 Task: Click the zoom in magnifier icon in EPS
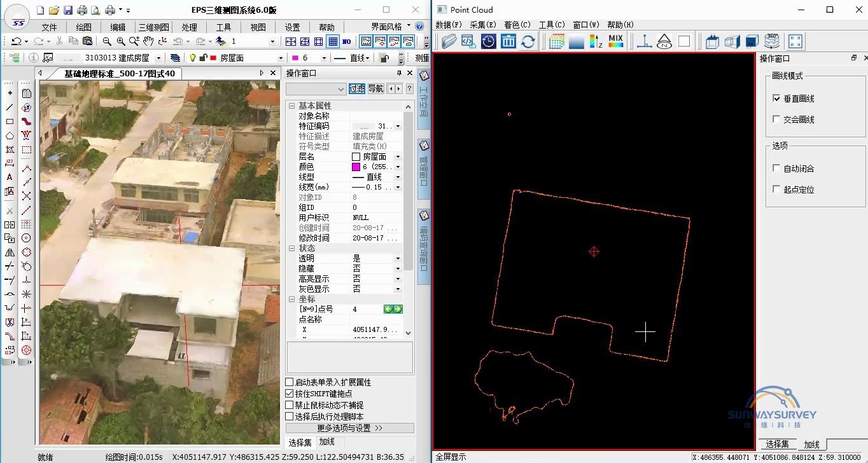pos(120,41)
